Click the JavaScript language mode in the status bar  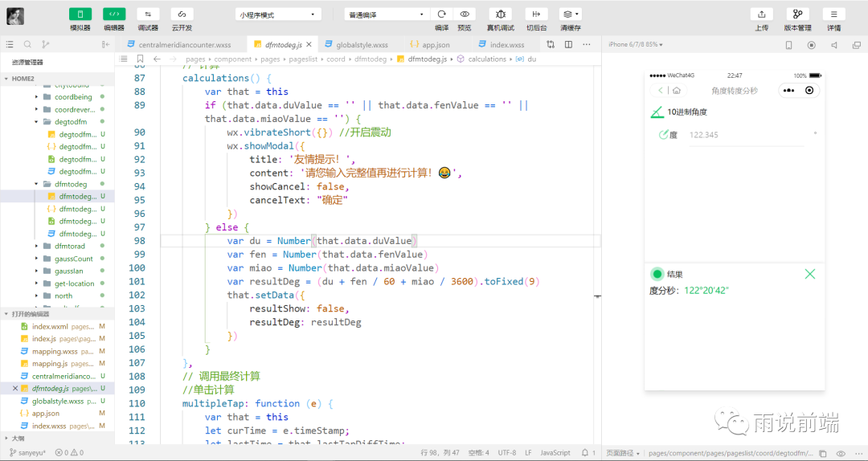555,453
